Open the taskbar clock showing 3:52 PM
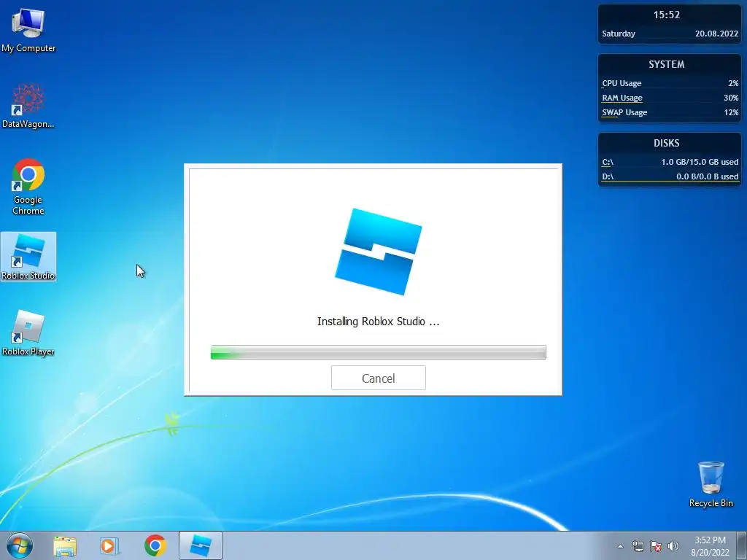Image resolution: width=747 pixels, height=560 pixels. pos(710,546)
